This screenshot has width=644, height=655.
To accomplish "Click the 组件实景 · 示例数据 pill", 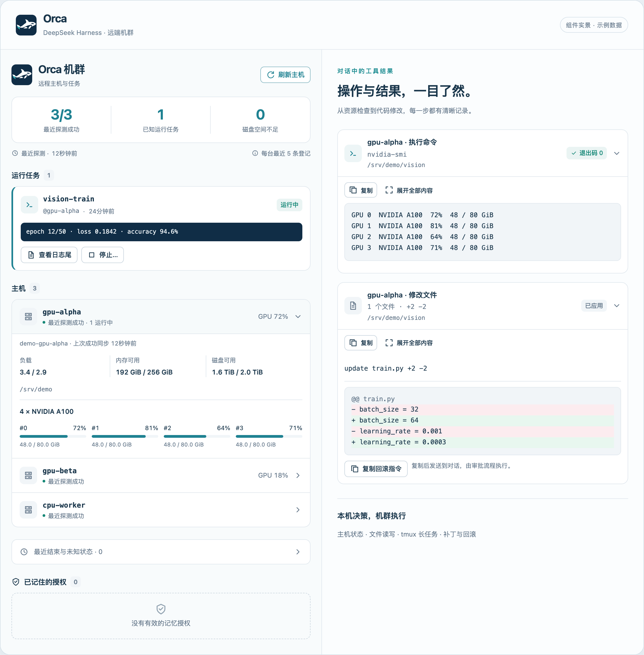I will click(x=594, y=25).
